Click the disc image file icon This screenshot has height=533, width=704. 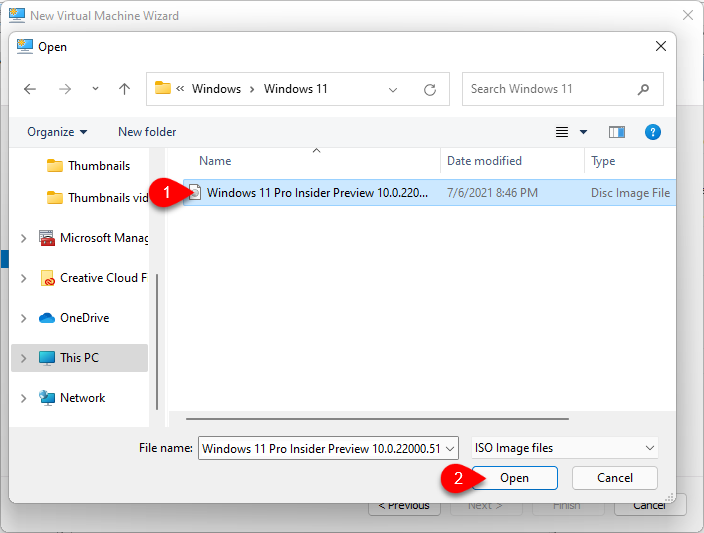click(194, 193)
